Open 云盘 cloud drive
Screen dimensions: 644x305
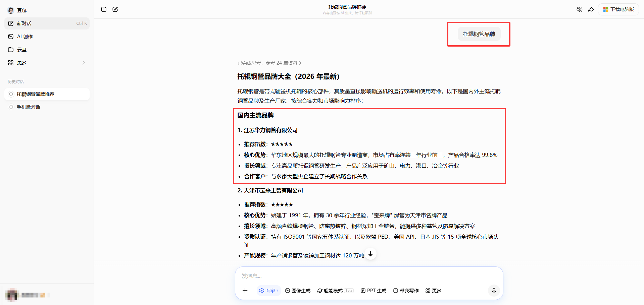(47, 50)
